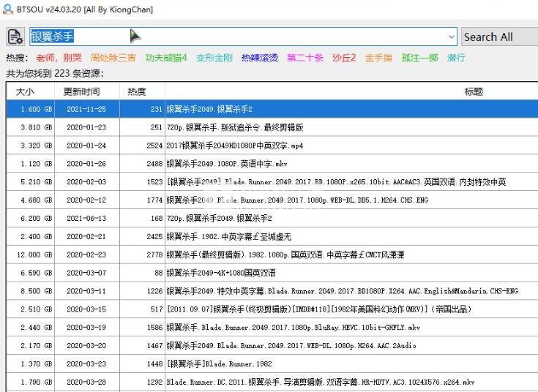The height and width of the screenshot is (392, 538).
Task: Open hot search link 功夫熊猫4
Action: pyautogui.click(x=166, y=58)
